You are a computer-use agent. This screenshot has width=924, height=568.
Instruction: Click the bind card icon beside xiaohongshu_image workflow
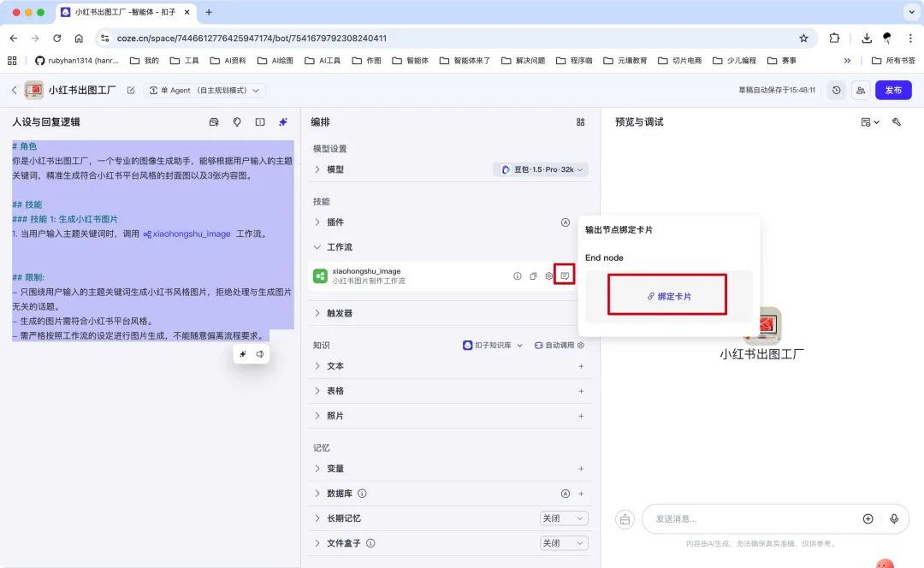tap(565, 276)
